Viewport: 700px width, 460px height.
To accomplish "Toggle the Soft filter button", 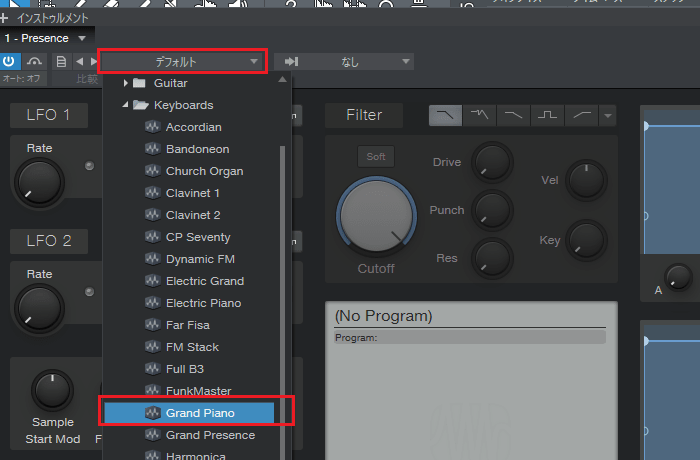I will [x=376, y=156].
